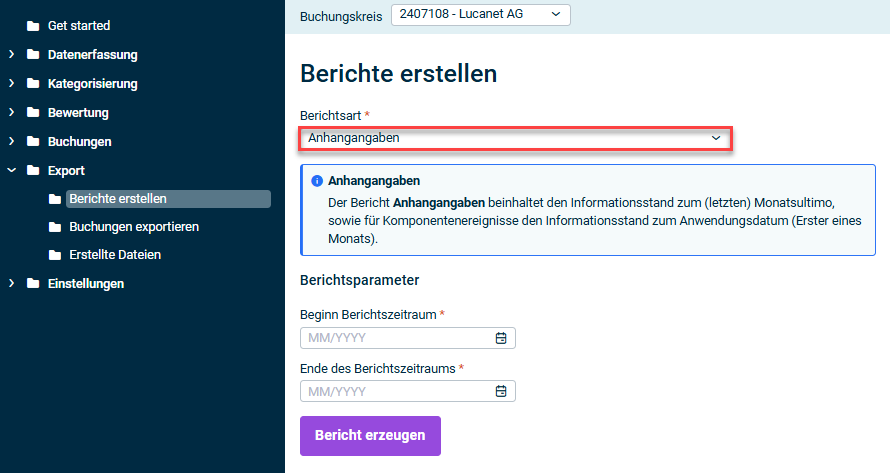This screenshot has width=890, height=473.
Task: Open the Berichtsart Anhangangaben dropdown
Action: (x=515, y=139)
